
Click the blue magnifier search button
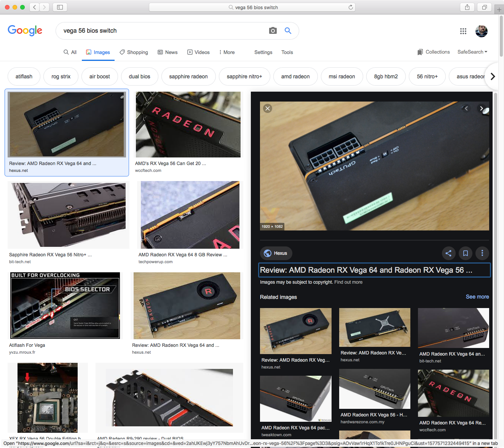288,31
